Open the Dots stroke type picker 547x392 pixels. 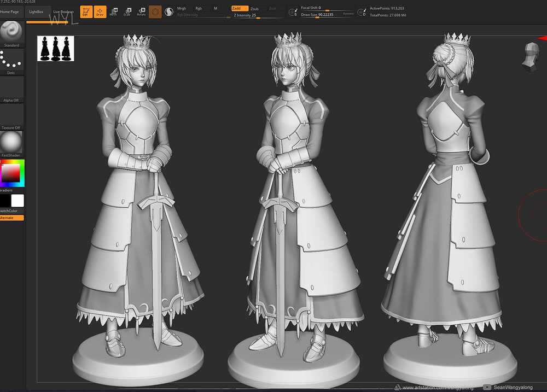coord(11,62)
